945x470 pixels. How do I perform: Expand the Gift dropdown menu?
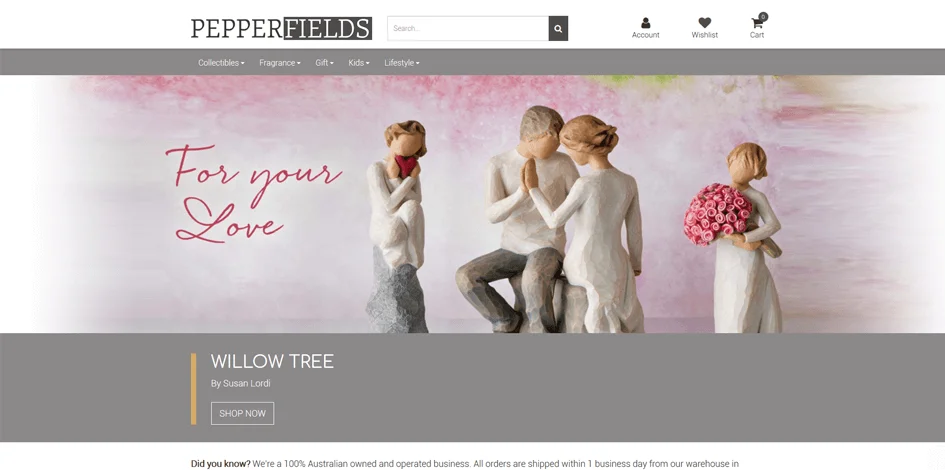coord(324,63)
